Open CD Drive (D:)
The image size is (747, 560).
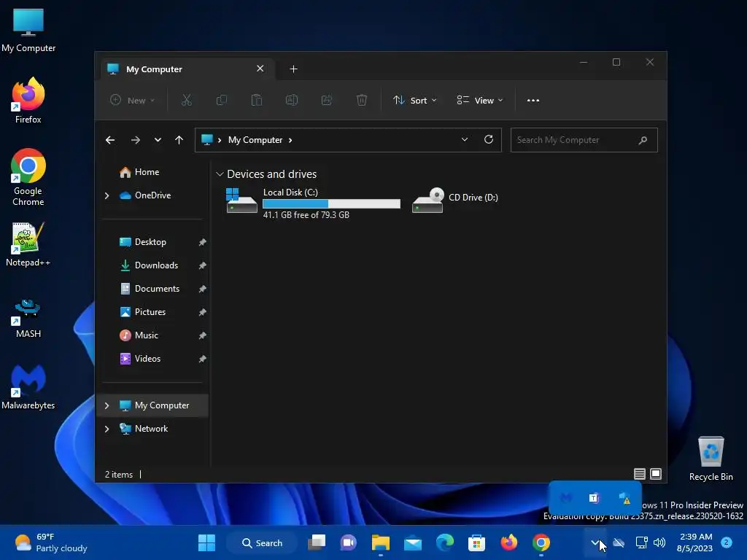tap(455, 200)
